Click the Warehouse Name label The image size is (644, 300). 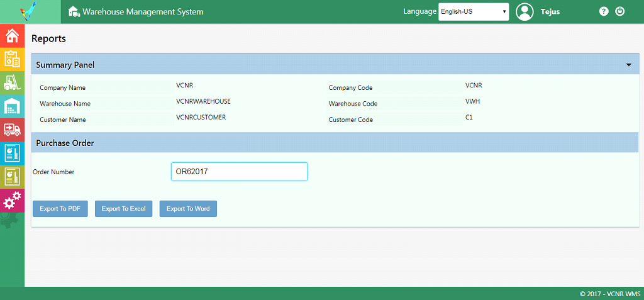(x=65, y=104)
